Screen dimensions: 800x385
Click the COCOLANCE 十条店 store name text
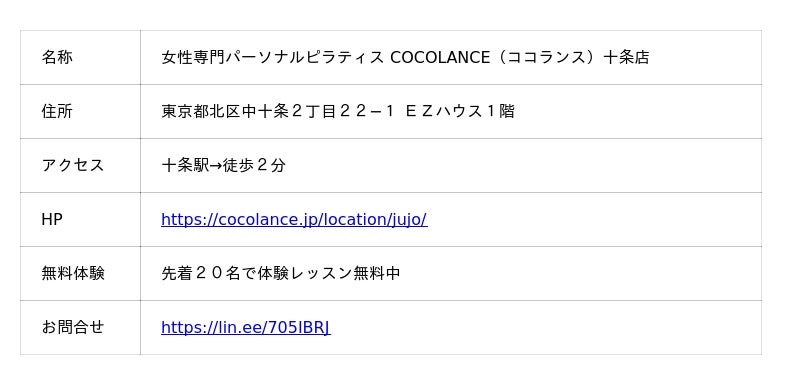406,57
